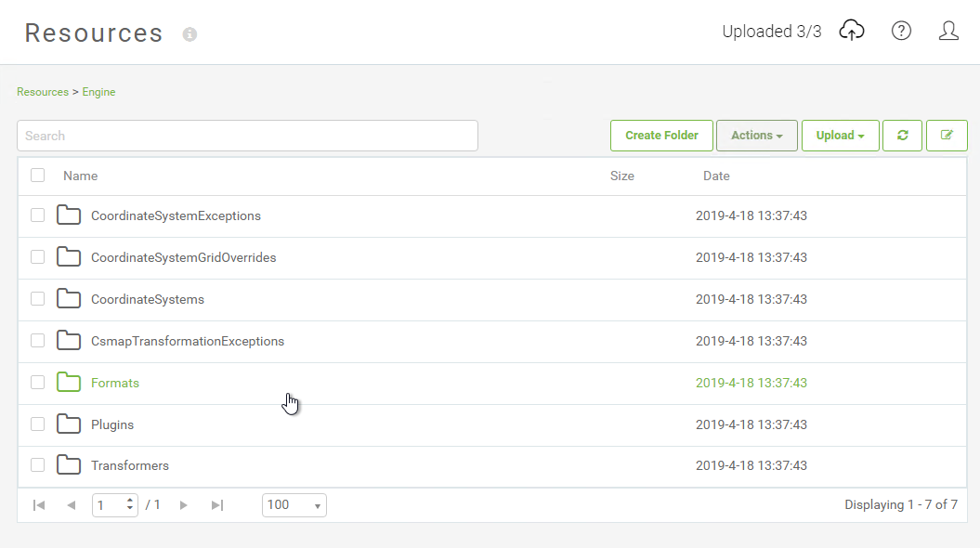Go to last page of results

click(216, 505)
